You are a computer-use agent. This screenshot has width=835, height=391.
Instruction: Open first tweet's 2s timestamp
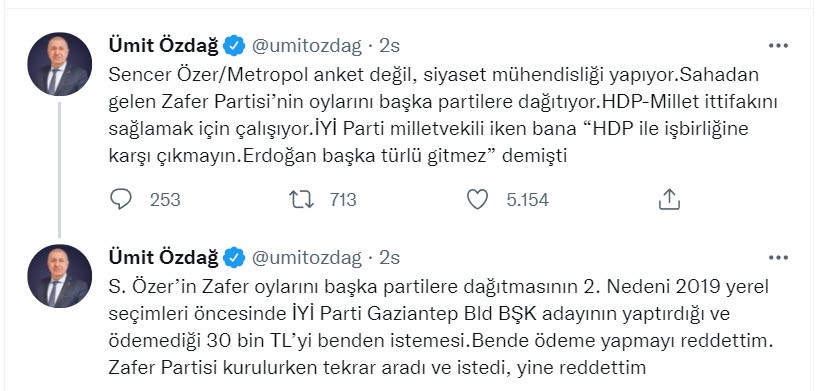pyautogui.click(x=389, y=46)
